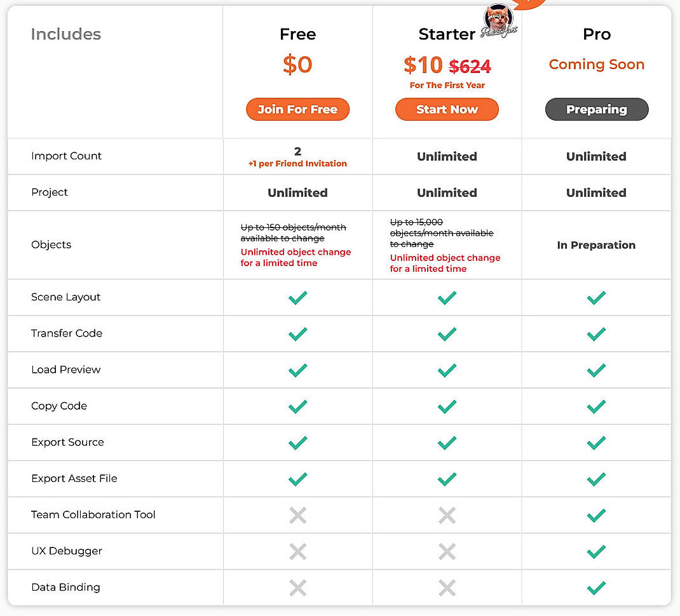
Task: Click the Copy Code checkmark in Free column
Action: (x=297, y=406)
